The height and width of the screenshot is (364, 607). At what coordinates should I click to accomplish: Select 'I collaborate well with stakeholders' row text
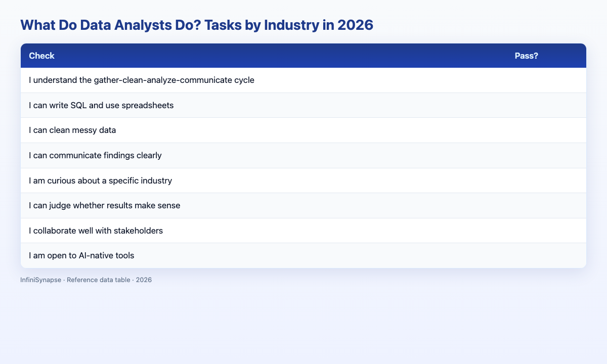[x=96, y=231]
